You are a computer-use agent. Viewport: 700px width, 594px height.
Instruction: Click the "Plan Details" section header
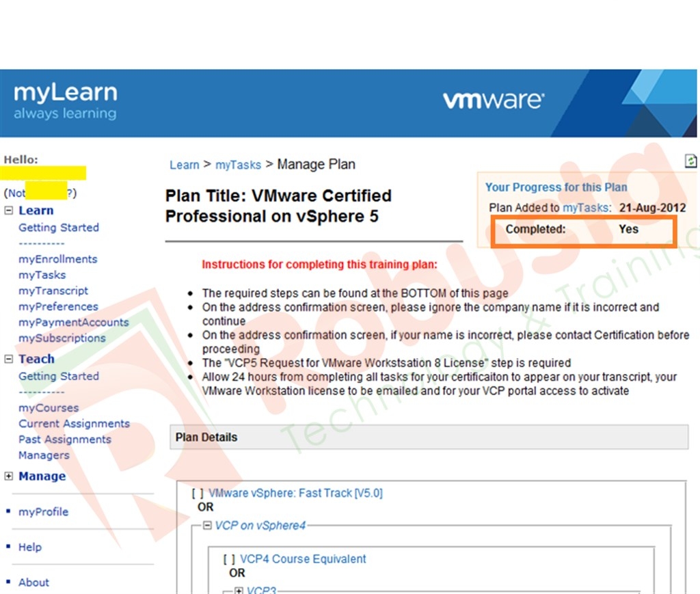[x=429, y=437]
